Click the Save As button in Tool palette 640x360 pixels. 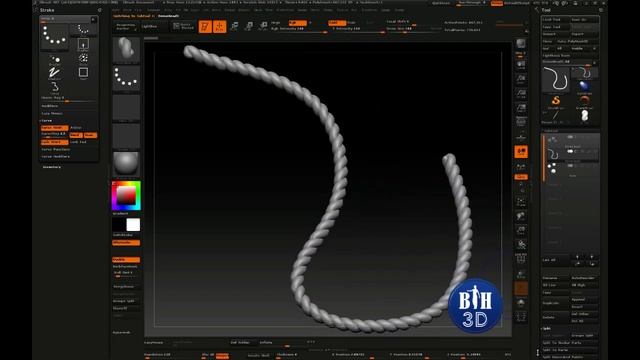(584, 20)
